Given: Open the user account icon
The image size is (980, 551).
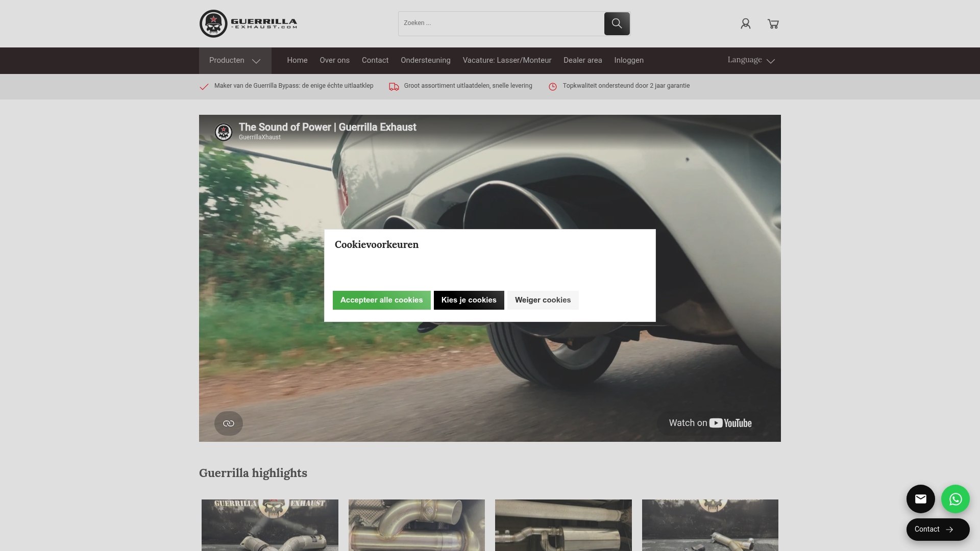Looking at the screenshot, I should 746,23.
